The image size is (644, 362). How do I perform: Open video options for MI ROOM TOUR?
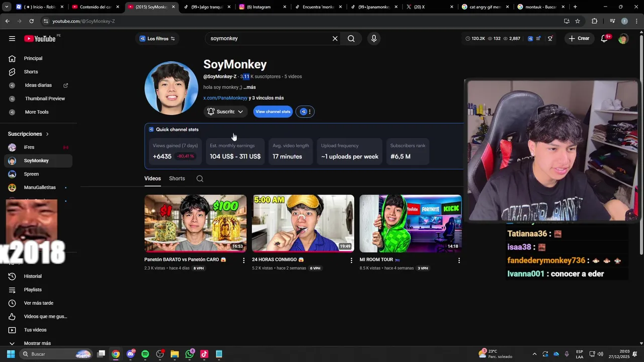click(459, 260)
